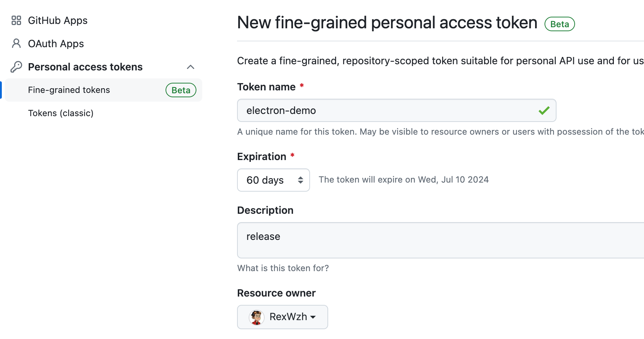Screen dimensions: 644x339
Task: Open the RexWzh resource owner dropdown
Action: pos(282,317)
